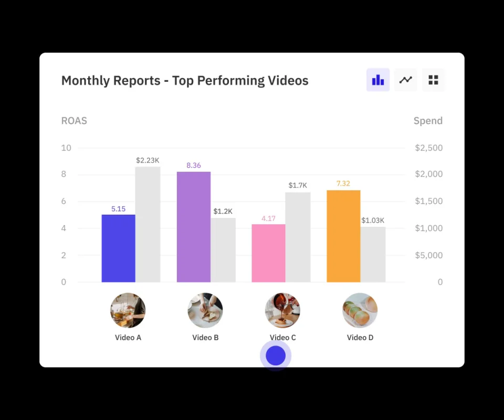The height and width of the screenshot is (420, 504).
Task: Select the $1.7K gray spend bar
Action: click(298, 237)
